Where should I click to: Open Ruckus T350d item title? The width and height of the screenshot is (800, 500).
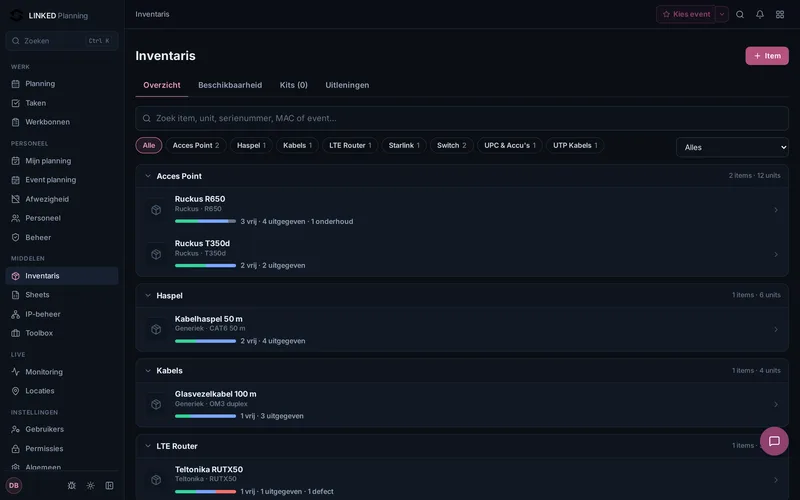point(202,243)
